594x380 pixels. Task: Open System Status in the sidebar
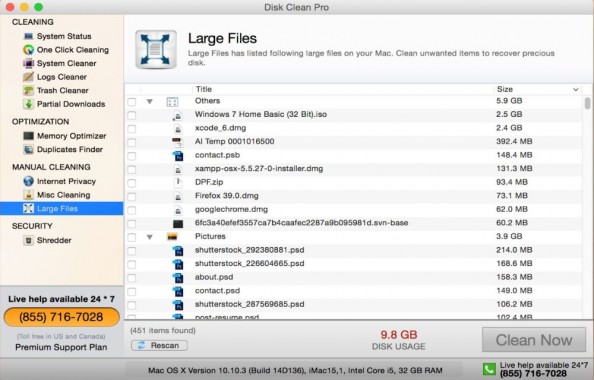pyautogui.click(x=64, y=36)
